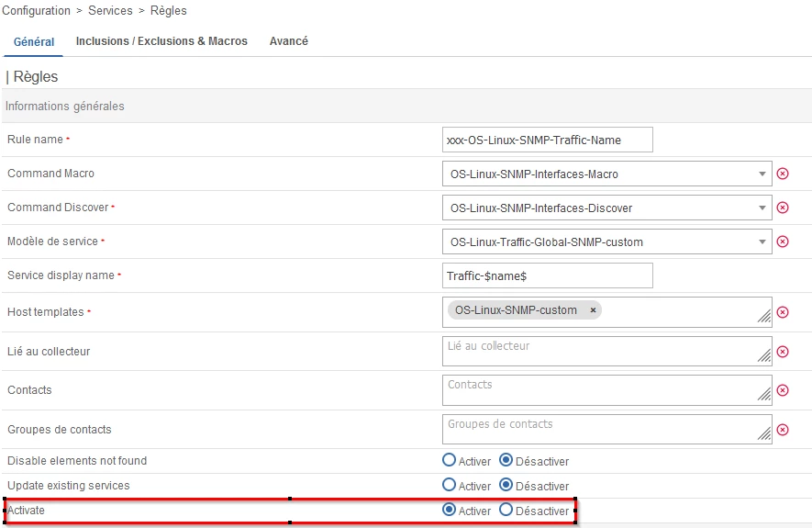Click the Activate label
This screenshot has width=812, height=528.
tap(26, 511)
